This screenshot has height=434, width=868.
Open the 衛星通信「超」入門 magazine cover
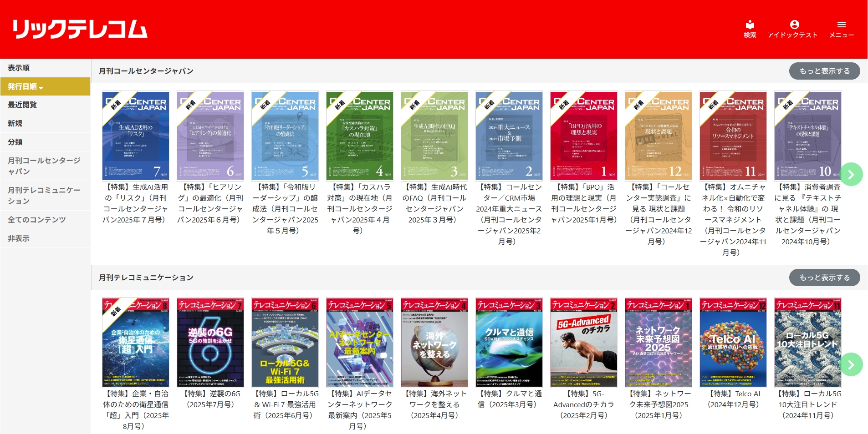pyautogui.click(x=136, y=343)
